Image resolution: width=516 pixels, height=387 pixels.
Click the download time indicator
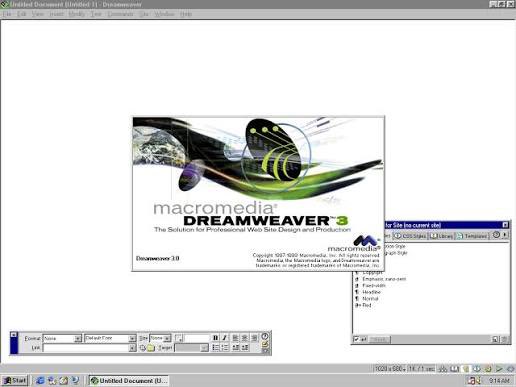point(421,369)
